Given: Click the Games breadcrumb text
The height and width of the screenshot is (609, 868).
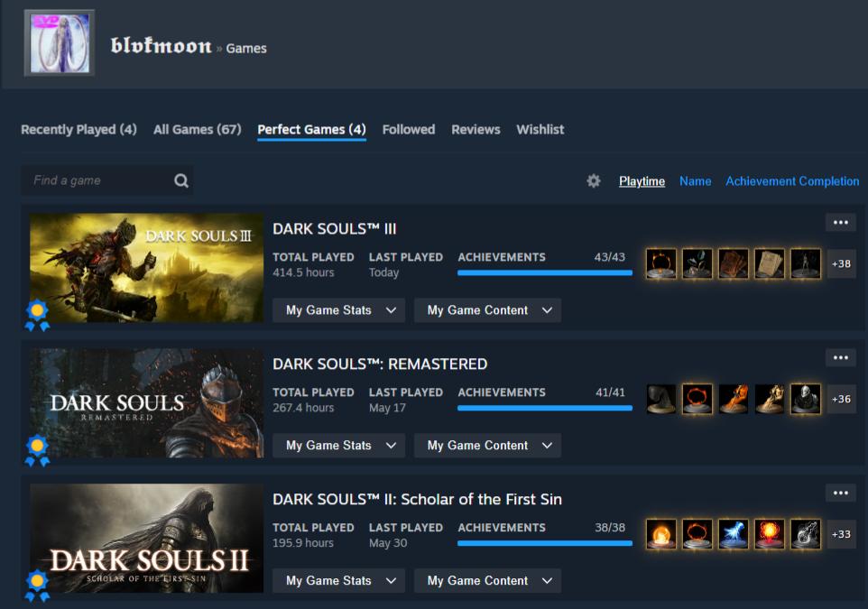Looking at the screenshot, I should (x=246, y=48).
